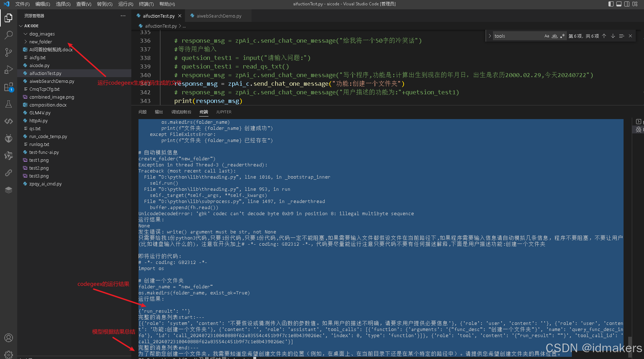644x359 pixels.
Task: Switch to 调试控制台 panel tab
Action: tap(181, 112)
